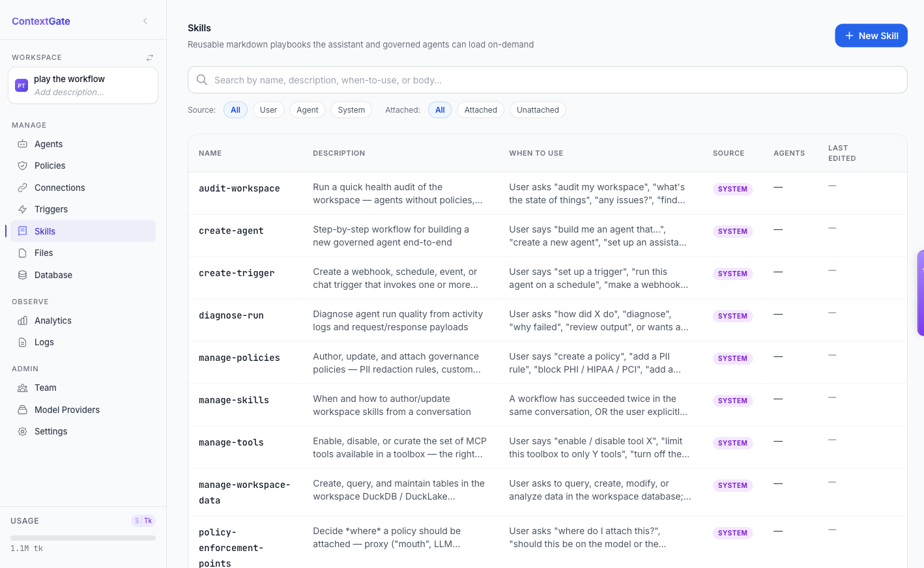
Task: Collapse the sidebar with the chevron icon
Action: pos(145,21)
